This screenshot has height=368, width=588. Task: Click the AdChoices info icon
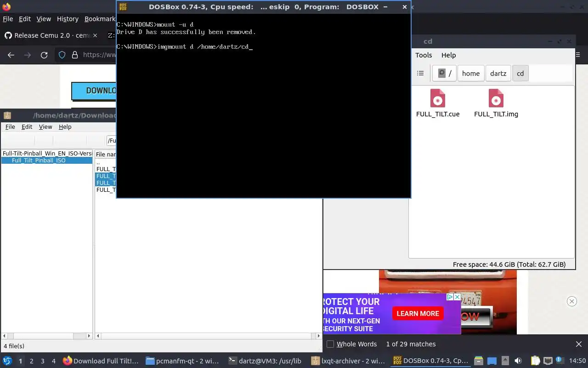450,297
